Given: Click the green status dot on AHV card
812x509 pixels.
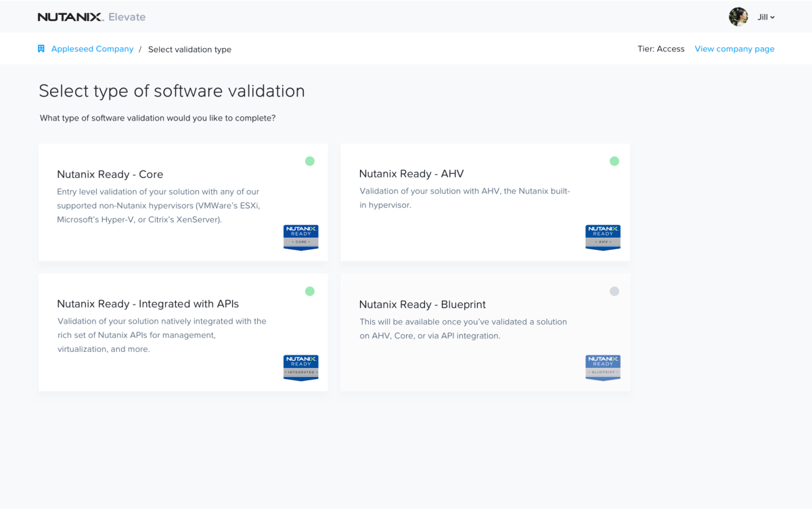Looking at the screenshot, I should [614, 161].
